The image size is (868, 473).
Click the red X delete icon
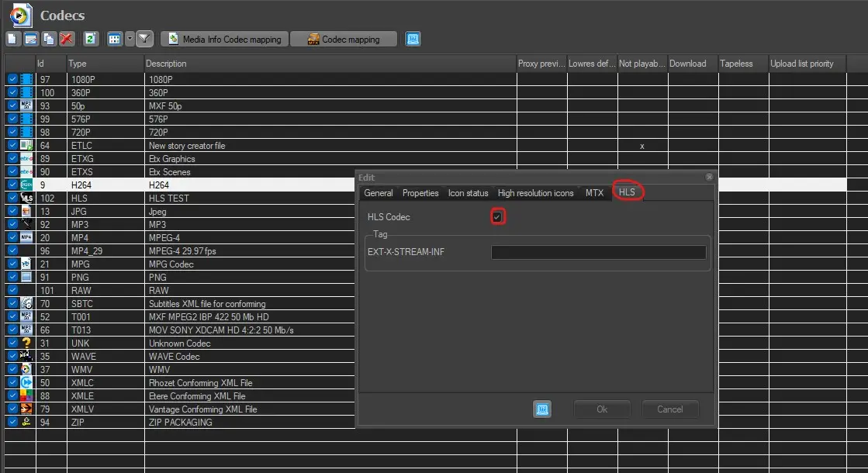coord(67,39)
